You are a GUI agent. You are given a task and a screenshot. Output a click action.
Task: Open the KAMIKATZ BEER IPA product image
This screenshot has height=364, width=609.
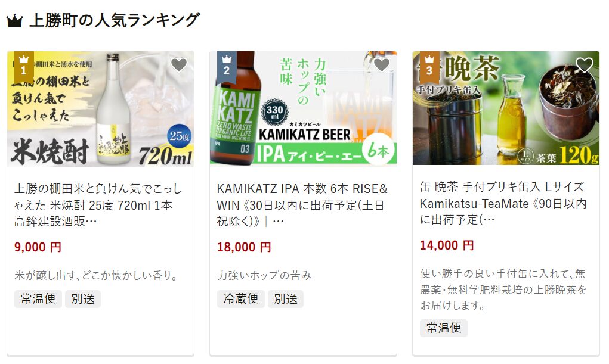coord(304,108)
